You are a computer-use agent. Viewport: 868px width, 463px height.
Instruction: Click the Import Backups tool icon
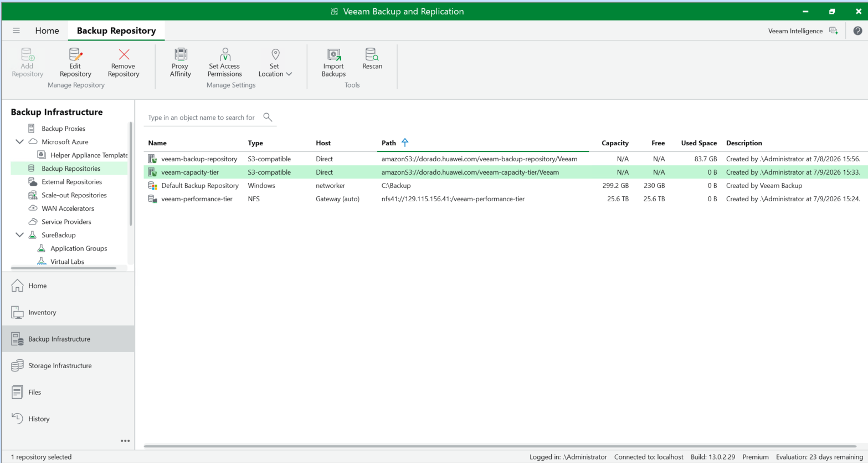click(333, 54)
